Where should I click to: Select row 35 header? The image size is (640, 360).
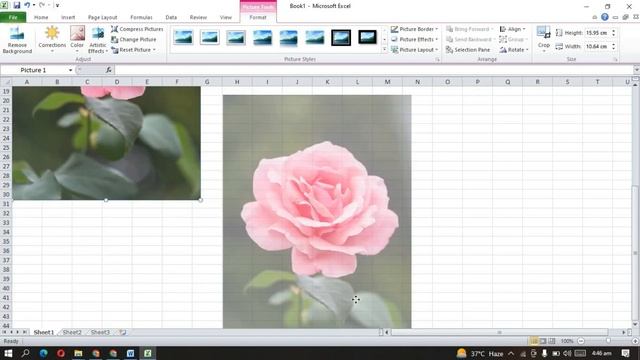click(6, 241)
